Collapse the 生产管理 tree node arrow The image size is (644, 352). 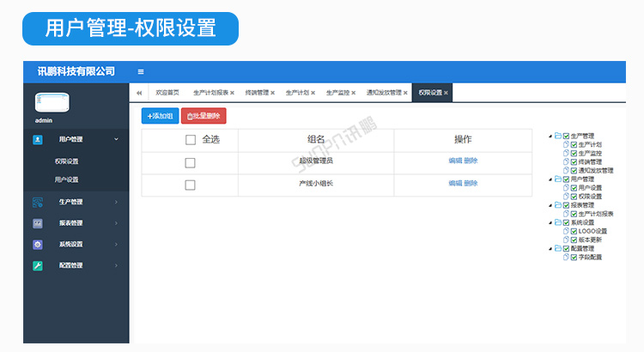click(550, 136)
